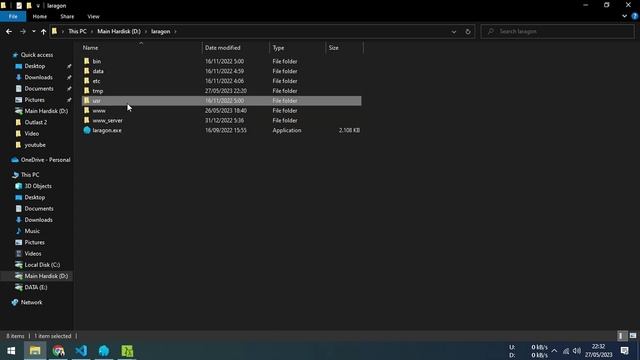Go back with the Back arrow
This screenshot has width=640, height=360.
pos(9,31)
